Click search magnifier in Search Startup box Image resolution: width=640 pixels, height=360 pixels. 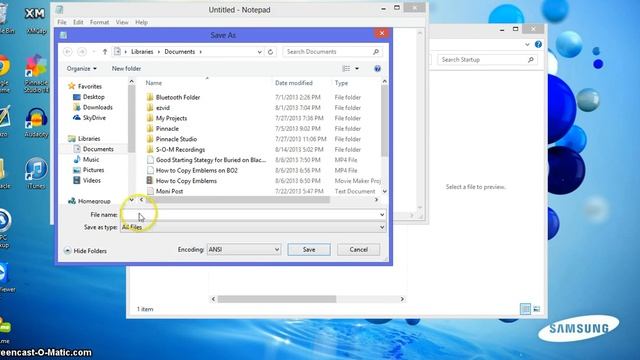coord(531,60)
